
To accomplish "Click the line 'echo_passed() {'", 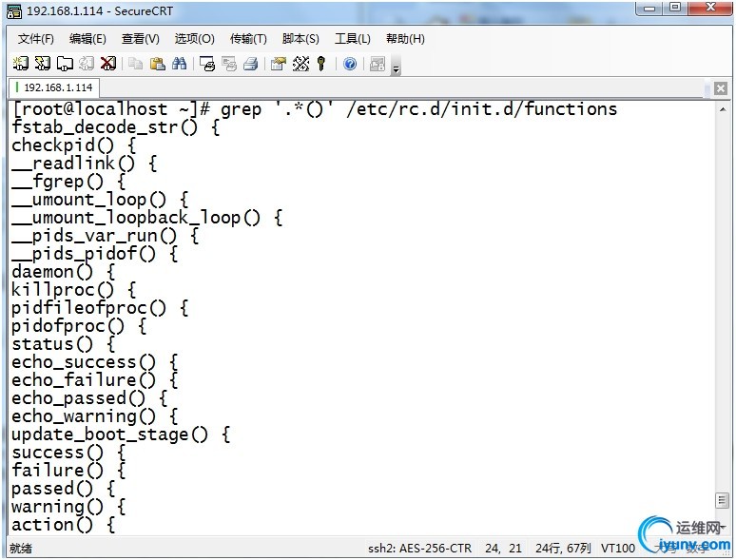I will tap(89, 398).
